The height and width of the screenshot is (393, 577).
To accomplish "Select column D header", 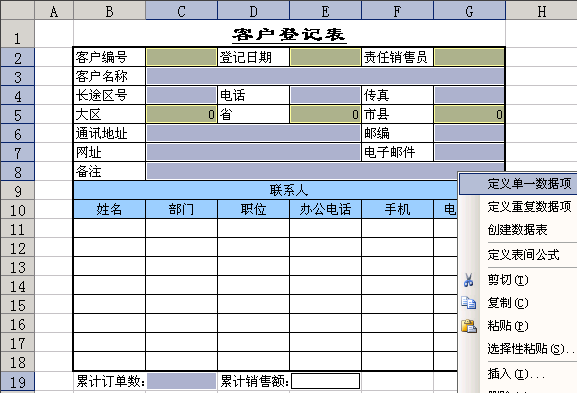I will point(254,11).
